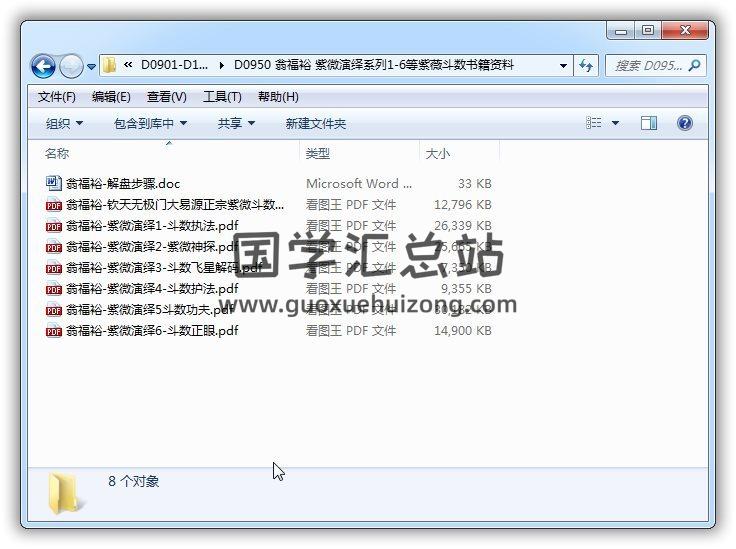Select the PDF icon of 紫微演绎1-斗数执法

coord(54,226)
